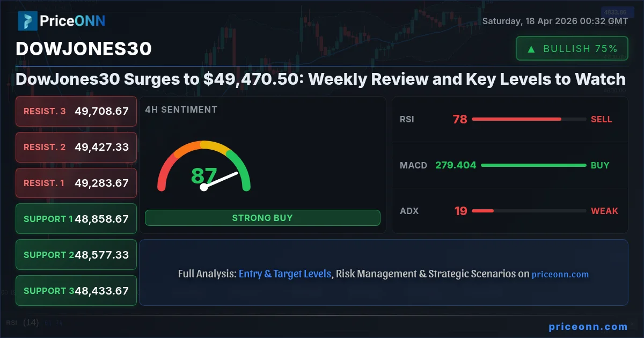Click the ADX value 19
Image resolution: width=644 pixels, height=338 pixels.
[x=460, y=211]
